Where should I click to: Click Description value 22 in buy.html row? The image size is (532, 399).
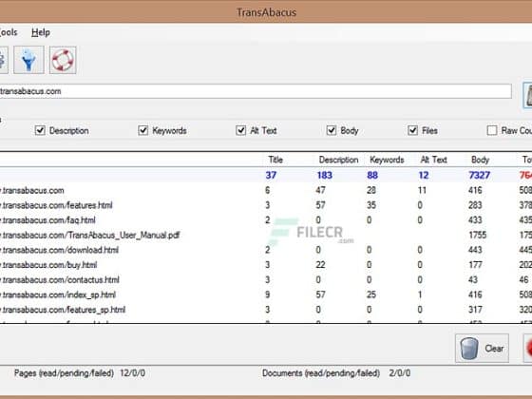320,265
